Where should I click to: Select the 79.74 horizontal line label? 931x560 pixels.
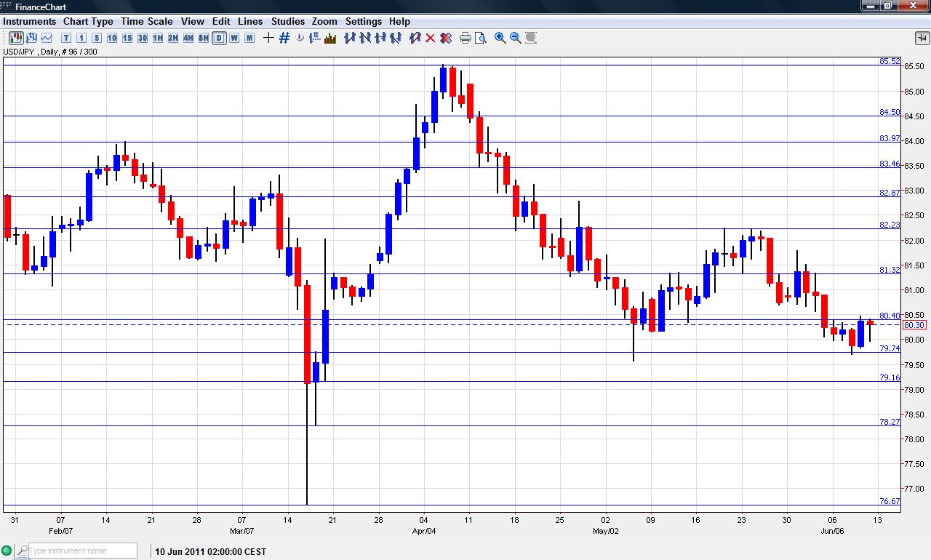tap(890, 348)
